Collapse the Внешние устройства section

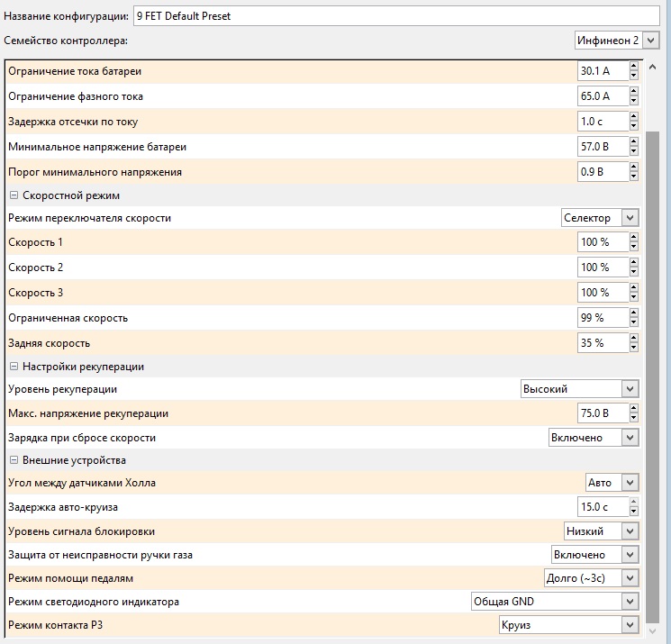[x=14, y=460]
